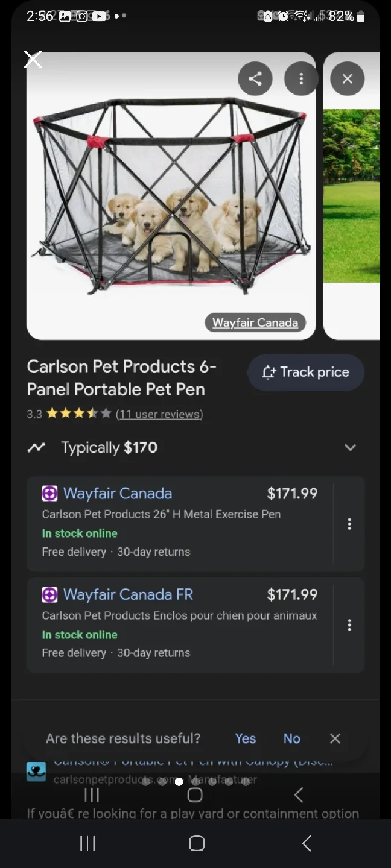The width and height of the screenshot is (391, 868).
Task: Dismiss the product viewer with the top-left X
Action: [x=33, y=59]
